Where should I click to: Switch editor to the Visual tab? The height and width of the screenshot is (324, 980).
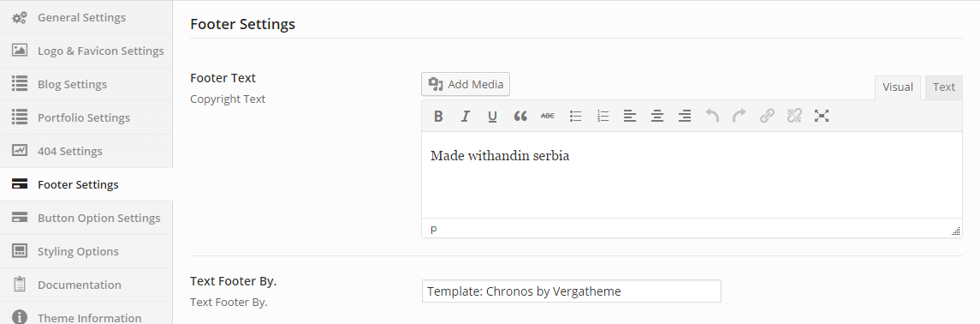pyautogui.click(x=898, y=87)
